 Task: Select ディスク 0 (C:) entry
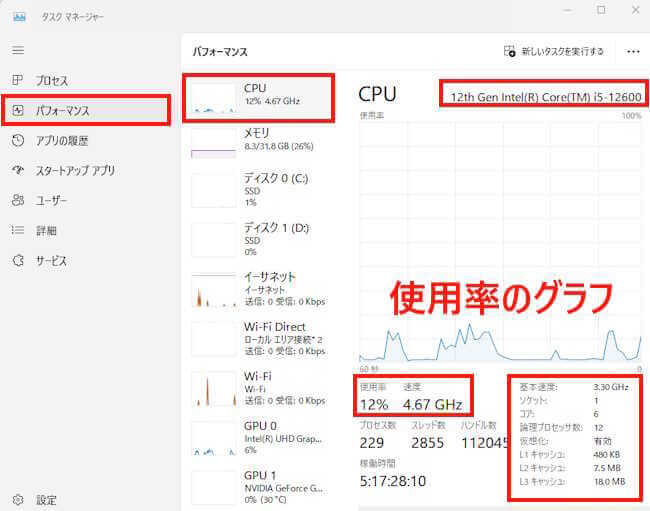point(258,190)
